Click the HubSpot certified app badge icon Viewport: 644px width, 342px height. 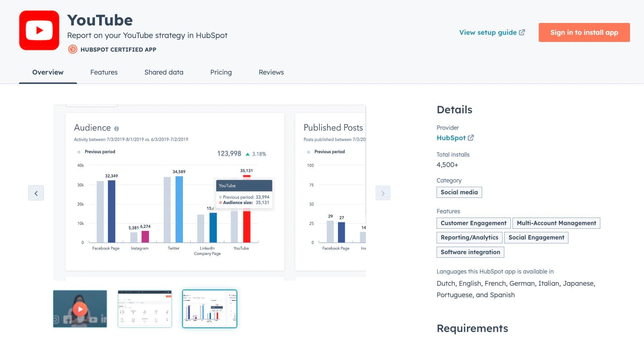[73, 49]
